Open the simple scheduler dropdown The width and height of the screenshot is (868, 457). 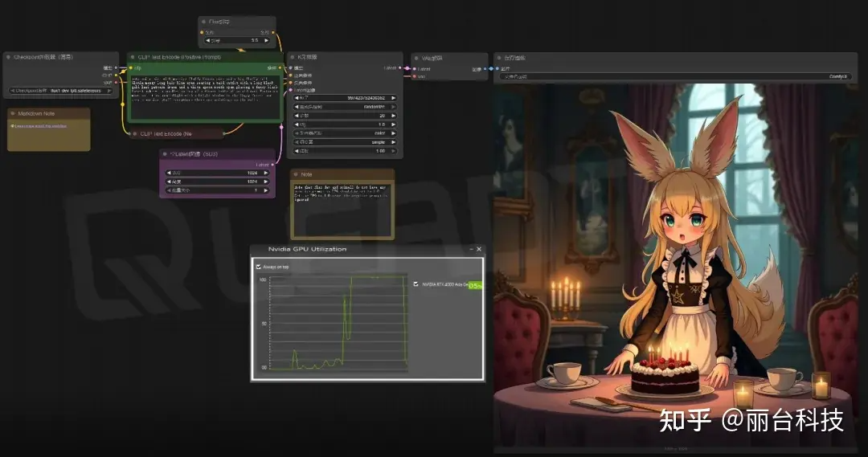click(x=345, y=142)
